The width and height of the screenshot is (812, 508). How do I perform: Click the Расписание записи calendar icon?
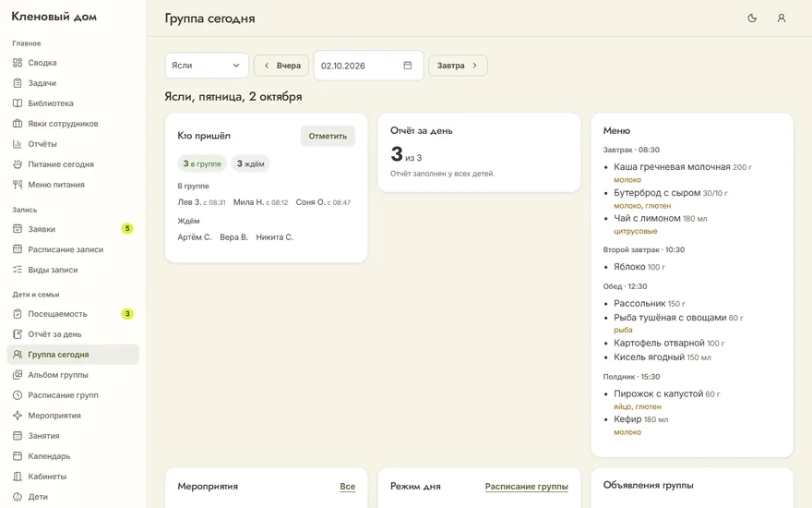18,248
